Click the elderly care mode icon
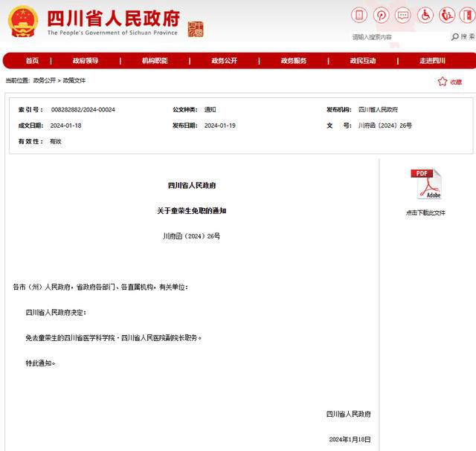Screen dimensions: 476x451 (446, 15)
